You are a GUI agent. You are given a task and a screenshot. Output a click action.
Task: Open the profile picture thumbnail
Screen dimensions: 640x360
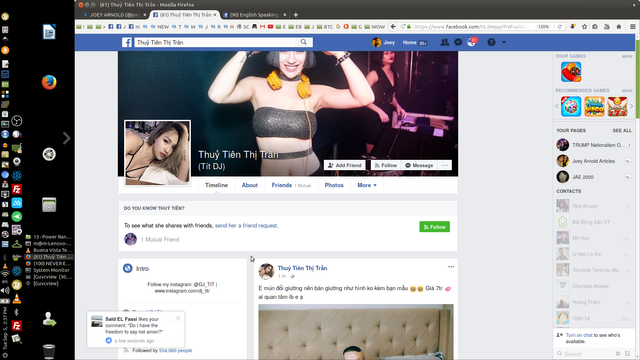tap(157, 153)
